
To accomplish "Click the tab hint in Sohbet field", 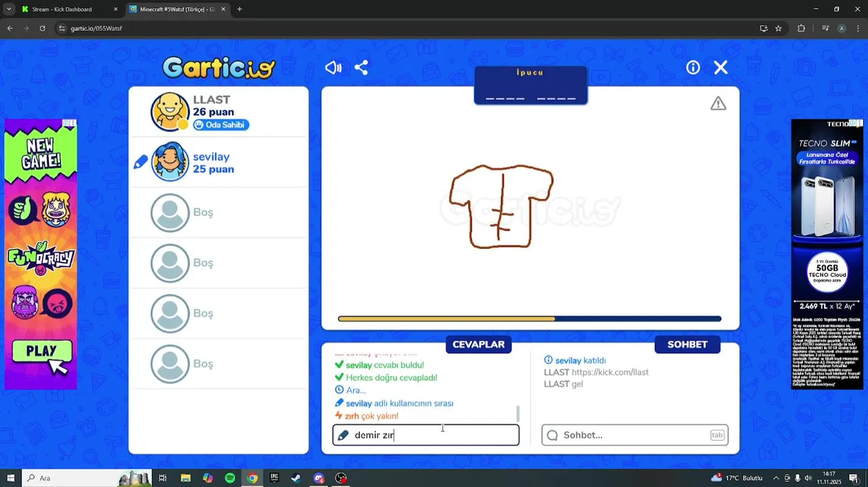I will (x=717, y=435).
